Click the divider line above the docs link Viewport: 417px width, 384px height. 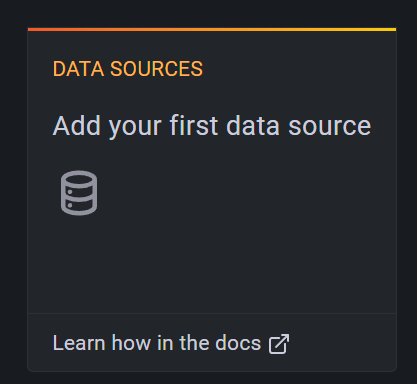pyautogui.click(x=212, y=313)
